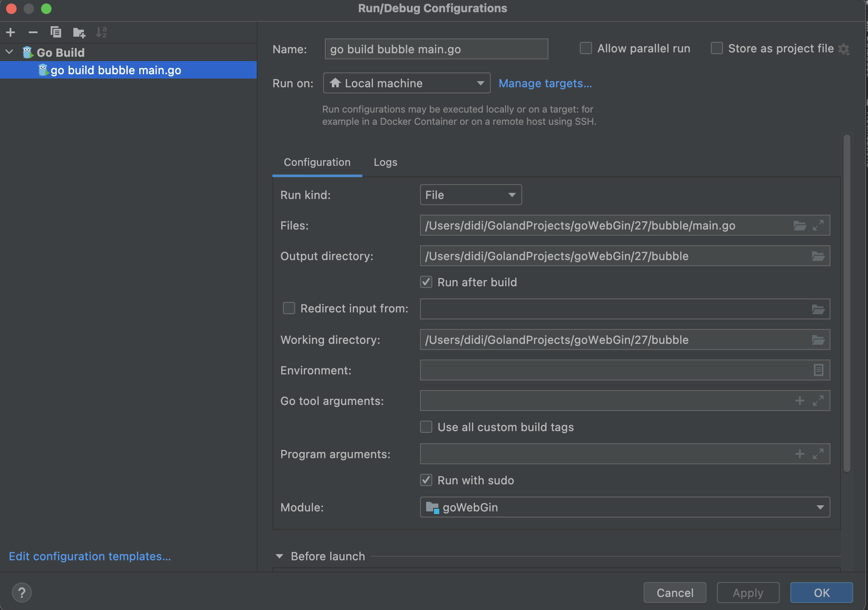Confirm with the OK button

(822, 593)
